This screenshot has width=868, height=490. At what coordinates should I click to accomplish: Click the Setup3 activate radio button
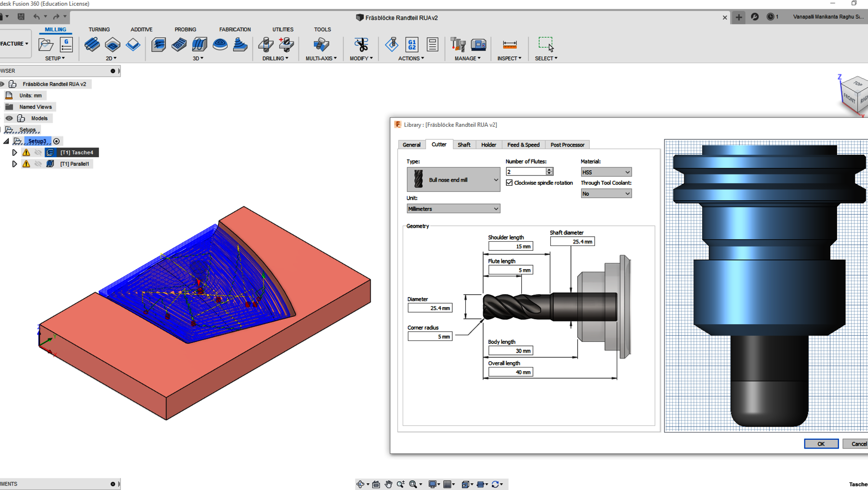point(56,141)
